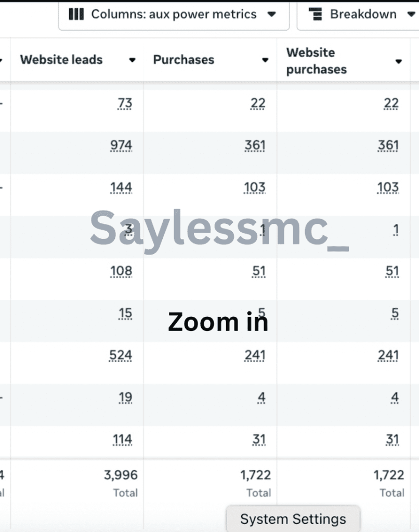Expand the Breakdown dropdown arrow
Viewport: 419px width, 532px height.
pyautogui.click(x=411, y=14)
